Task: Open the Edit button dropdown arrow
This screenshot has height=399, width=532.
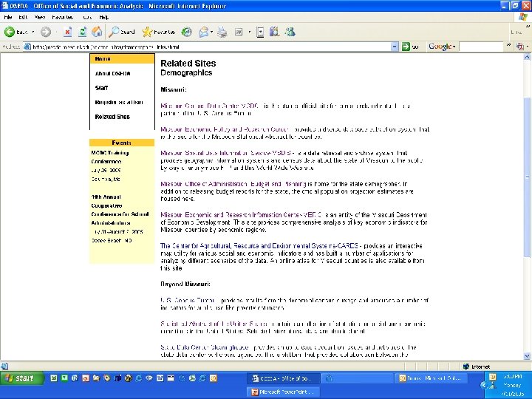Action: [250, 32]
